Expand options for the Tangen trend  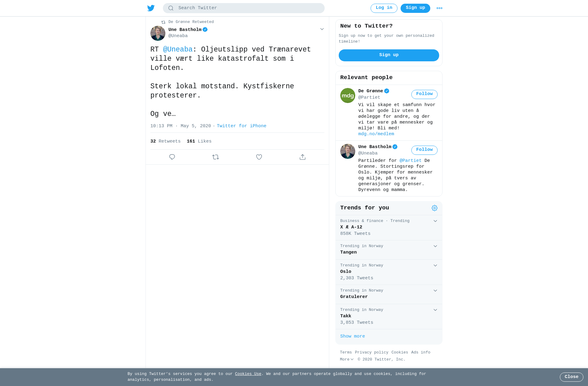coord(435,246)
